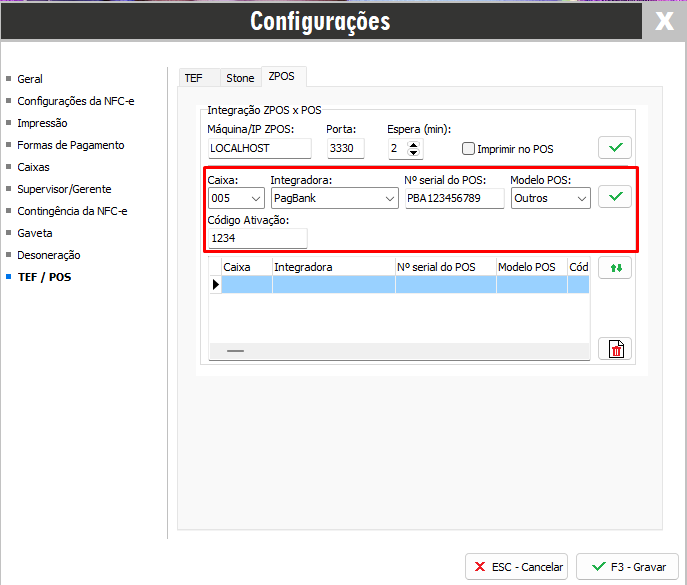This screenshot has height=585, width=687.
Task: Click the green checkmark beside Imprimir no POS
Action: coord(615,148)
